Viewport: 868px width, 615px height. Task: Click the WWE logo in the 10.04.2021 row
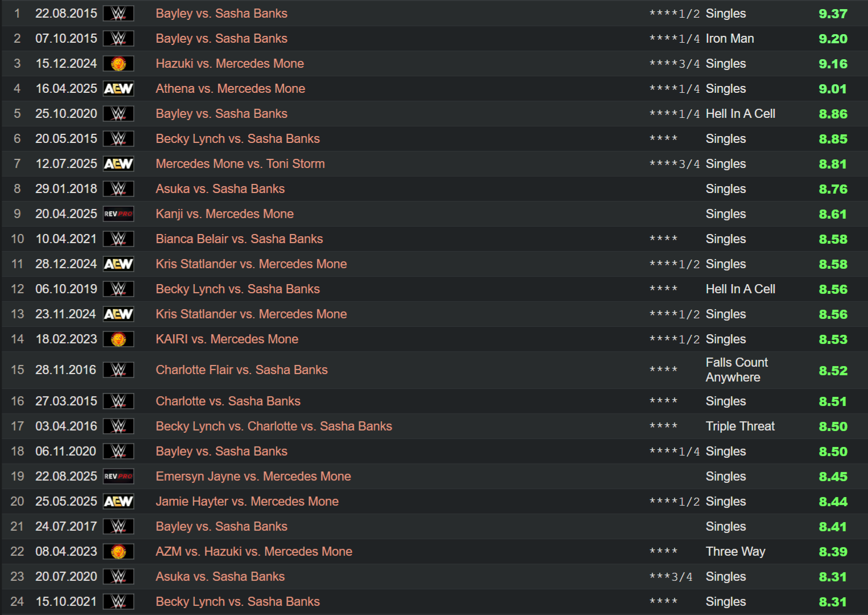tap(118, 239)
